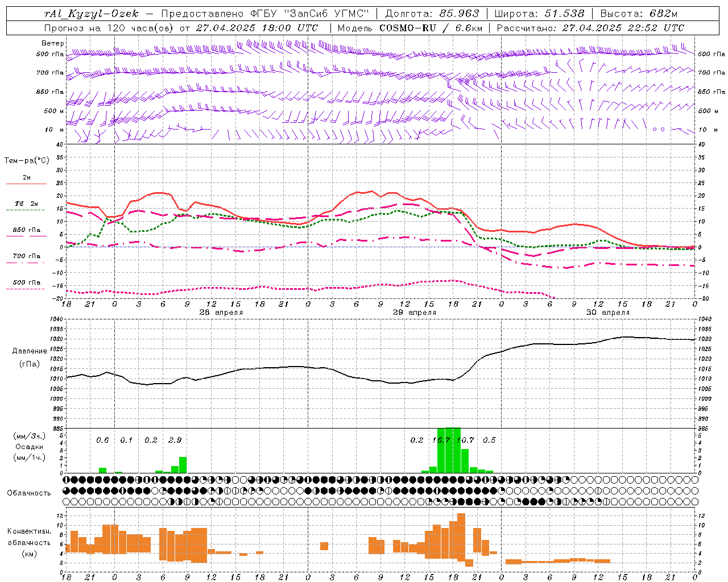Image resolution: width=728 pixels, height=582 pixels.
Task: Click the 700 гПа temperature legend entry
Action: click(27, 256)
